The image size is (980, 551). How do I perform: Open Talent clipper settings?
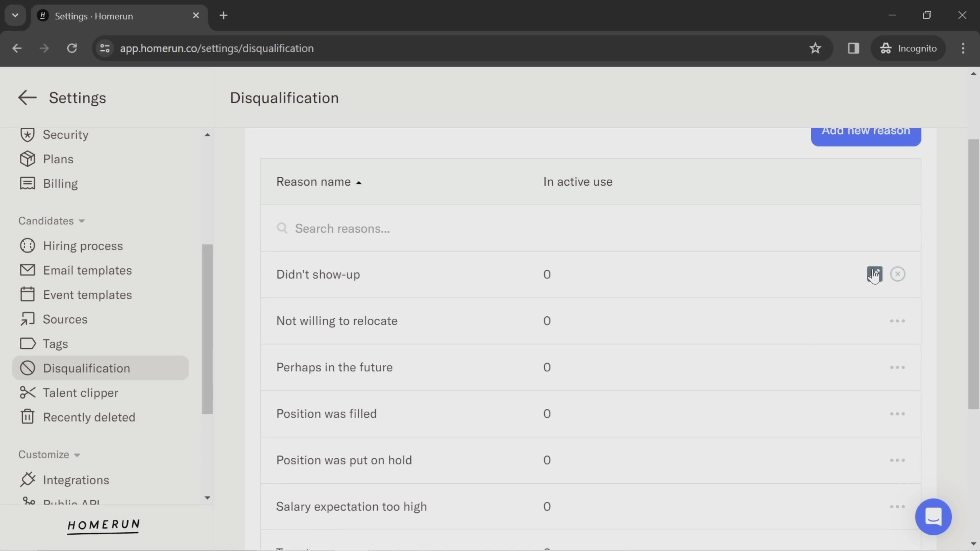click(81, 392)
